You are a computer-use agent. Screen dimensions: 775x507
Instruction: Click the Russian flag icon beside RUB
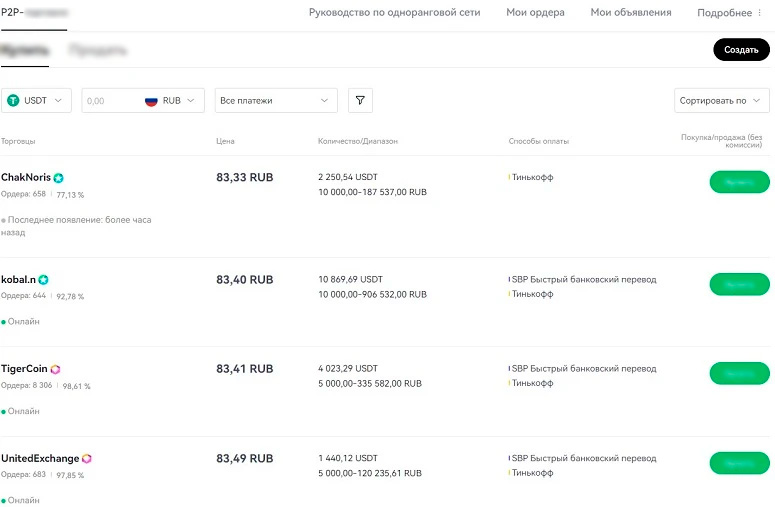coord(151,100)
